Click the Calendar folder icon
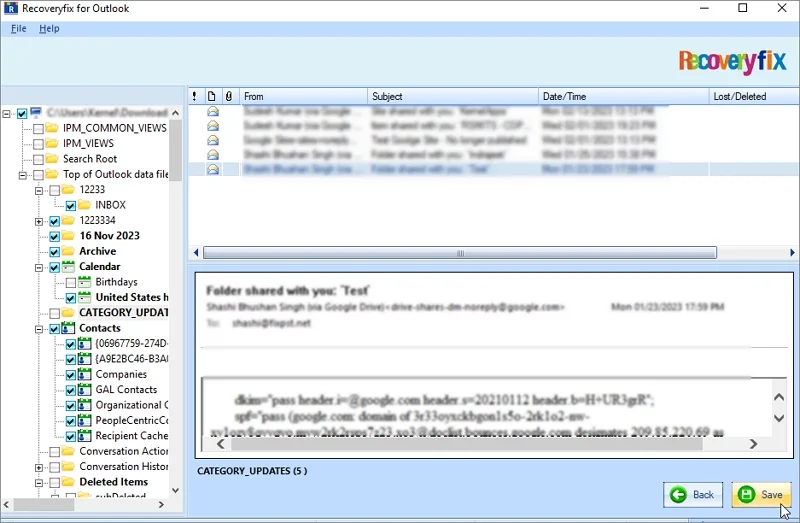Screen dimensions: 800x523 (x=68, y=266)
